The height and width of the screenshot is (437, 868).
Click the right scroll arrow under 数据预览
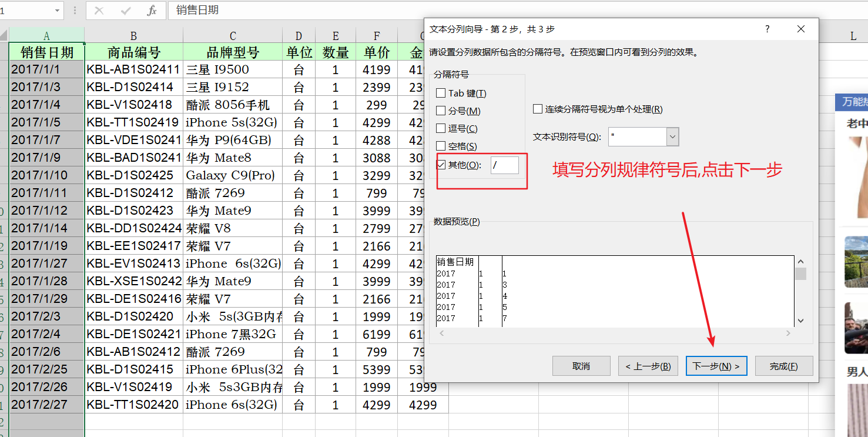[789, 333]
